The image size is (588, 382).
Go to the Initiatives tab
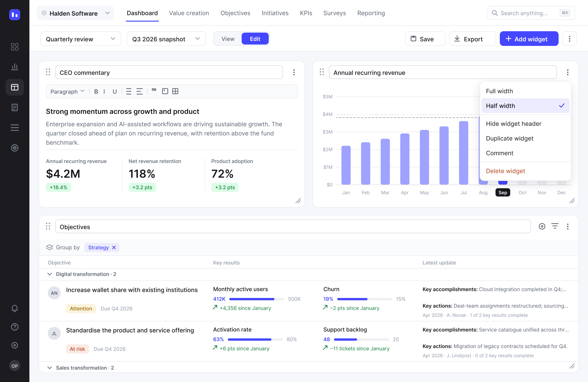[275, 13]
